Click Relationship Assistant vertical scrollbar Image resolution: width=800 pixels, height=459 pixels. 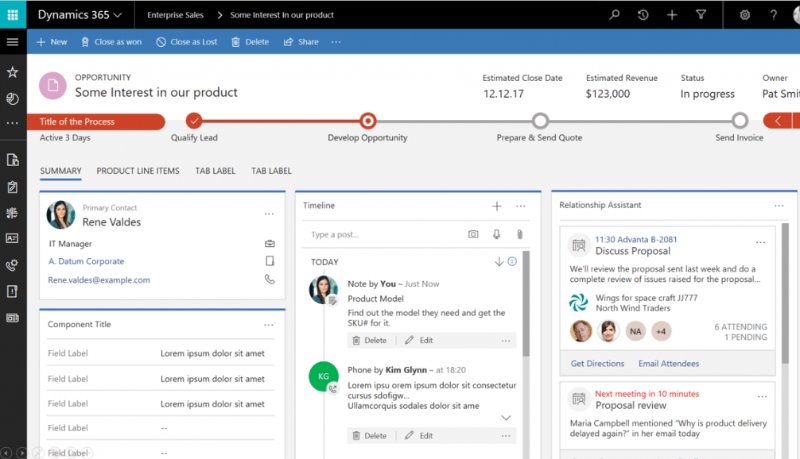786,293
